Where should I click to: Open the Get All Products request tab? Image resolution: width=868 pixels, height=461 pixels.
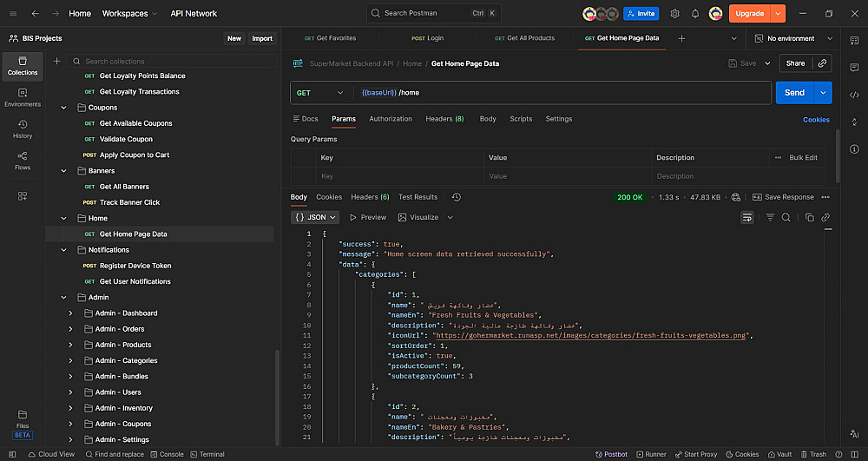524,38
